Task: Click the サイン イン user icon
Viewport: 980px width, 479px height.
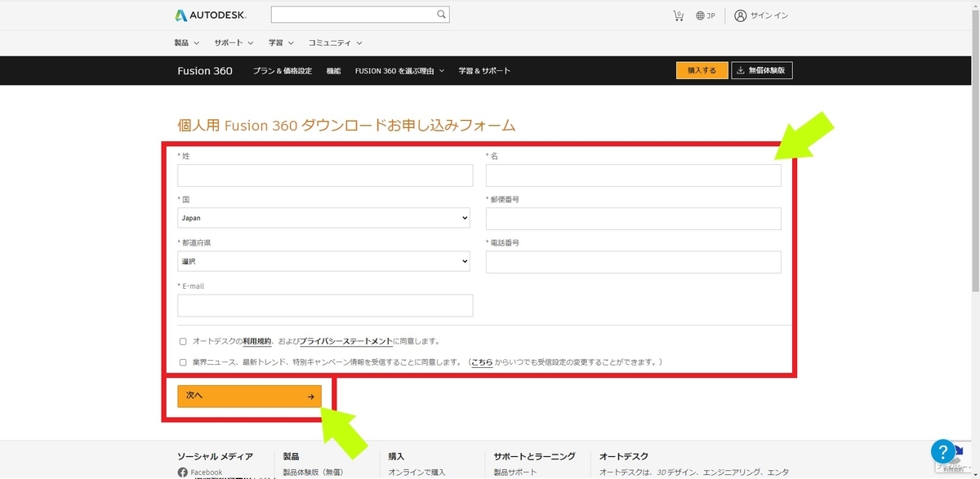Action: pyautogui.click(x=740, y=15)
